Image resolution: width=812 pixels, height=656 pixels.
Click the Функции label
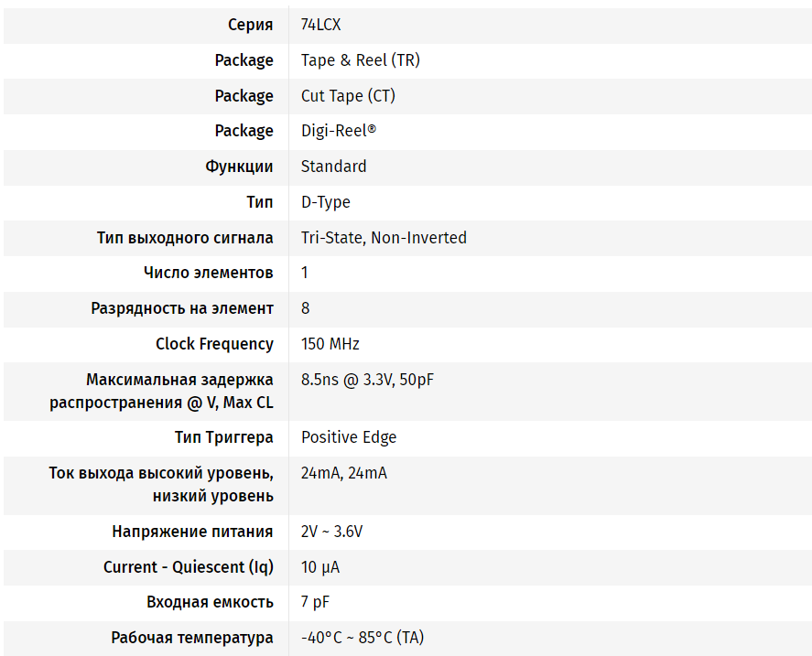(239, 167)
